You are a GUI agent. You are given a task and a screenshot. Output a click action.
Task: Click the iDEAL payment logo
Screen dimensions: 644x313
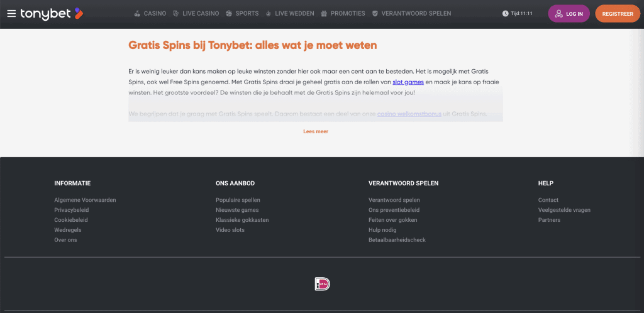point(323,284)
